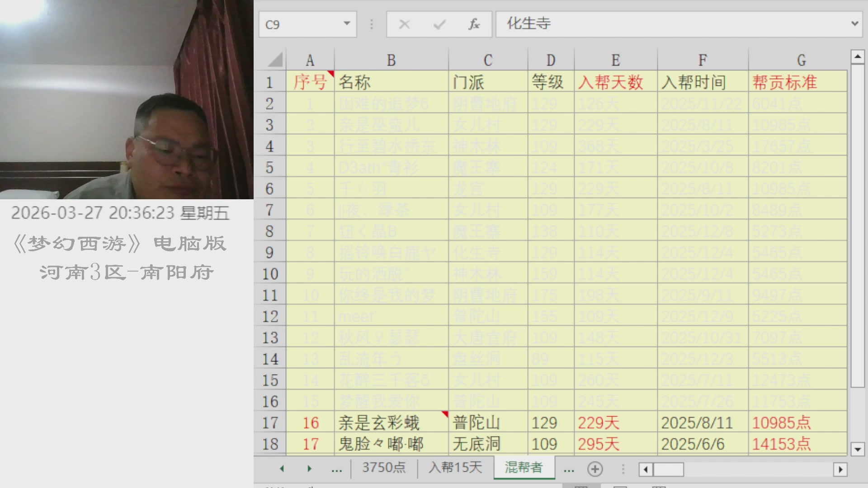Expand the formula bar using its right chevron
The height and width of the screenshot is (488, 868).
pos(856,24)
